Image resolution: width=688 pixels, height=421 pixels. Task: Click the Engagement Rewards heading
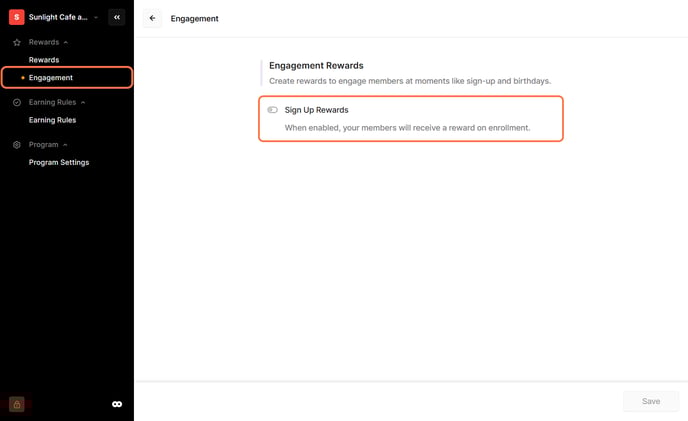(x=316, y=65)
